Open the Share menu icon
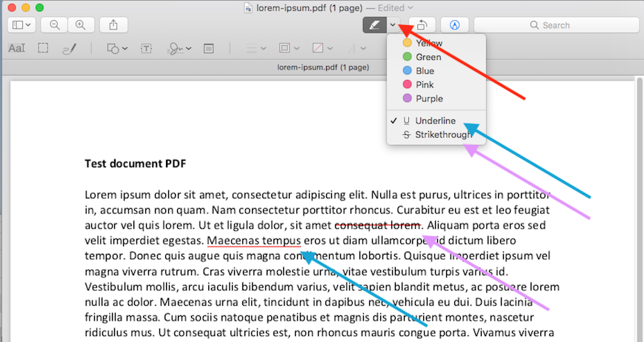Screen dimensions: 644x342 (113, 25)
